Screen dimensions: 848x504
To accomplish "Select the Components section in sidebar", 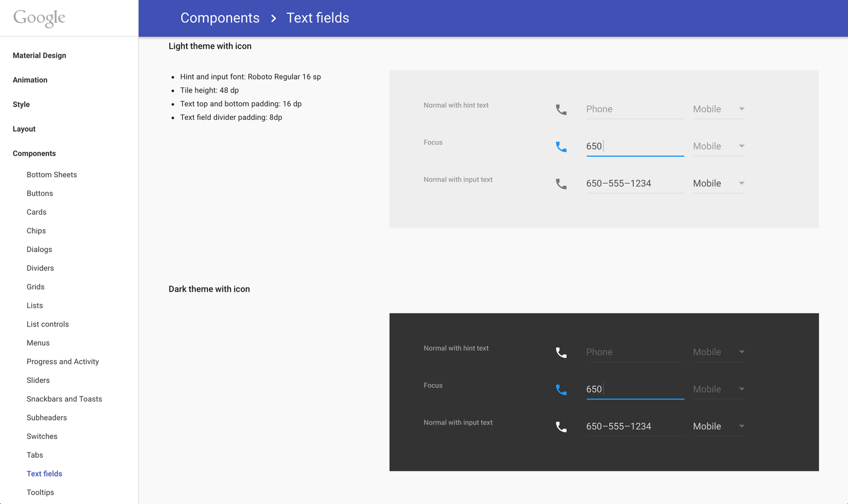I will click(x=34, y=153).
